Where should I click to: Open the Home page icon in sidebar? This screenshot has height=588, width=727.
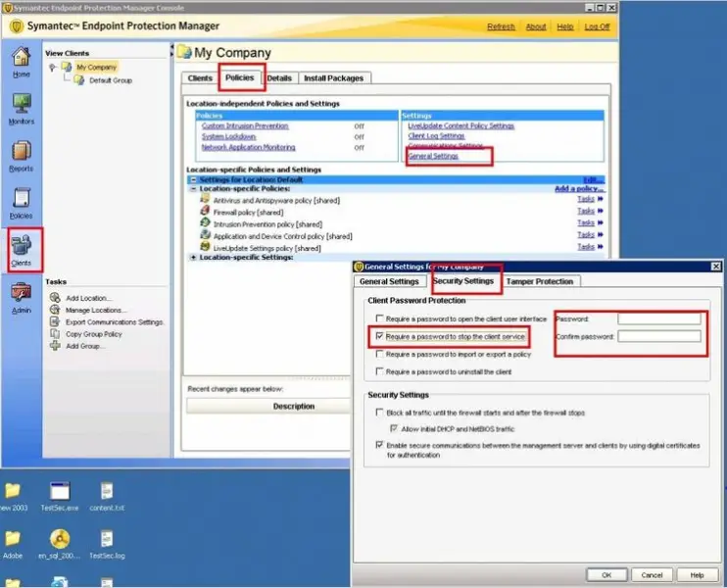coord(21,58)
